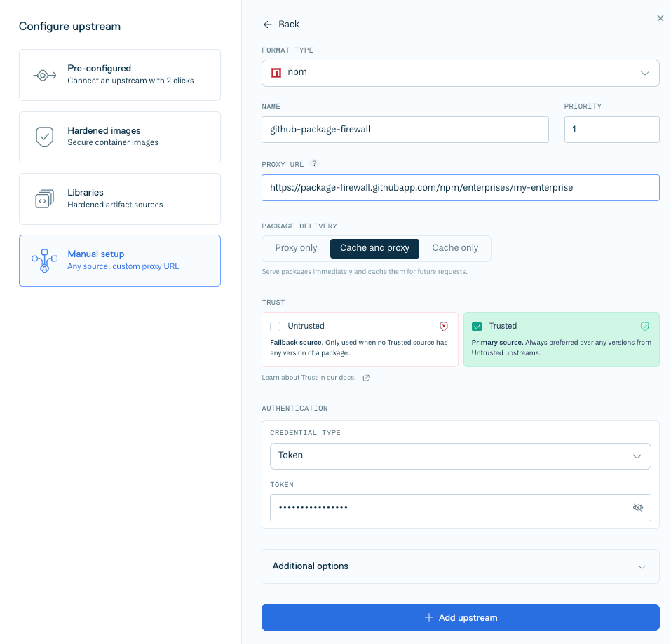671x644 pixels.
Task: Click the TRUST section label
Action: click(x=273, y=303)
